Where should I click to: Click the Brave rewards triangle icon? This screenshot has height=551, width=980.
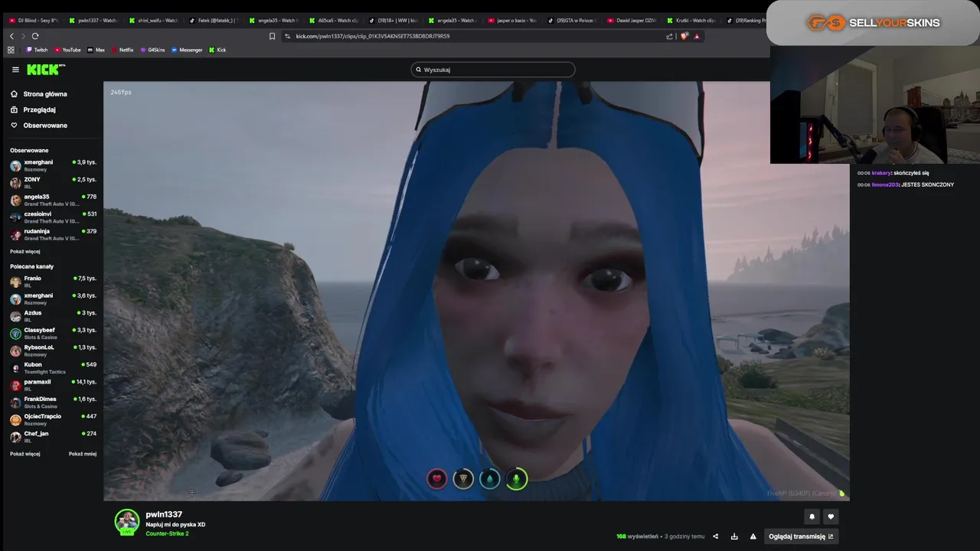pyautogui.click(x=697, y=36)
